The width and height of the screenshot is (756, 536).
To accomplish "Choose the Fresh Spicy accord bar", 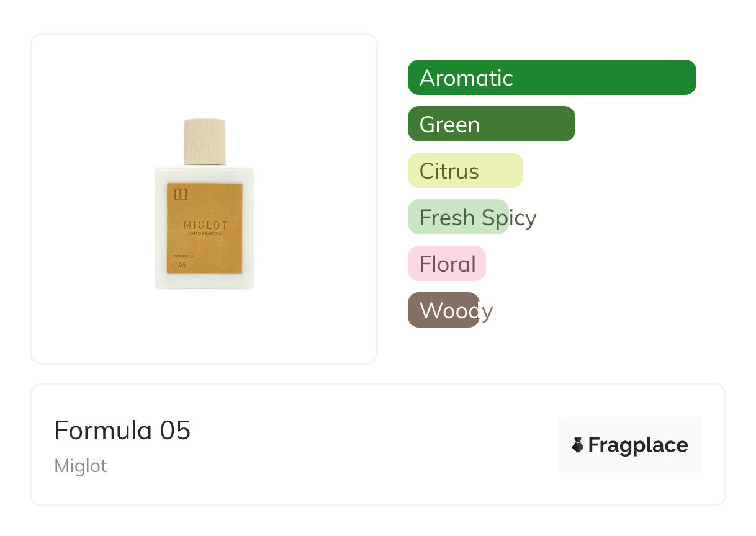I will tap(458, 218).
